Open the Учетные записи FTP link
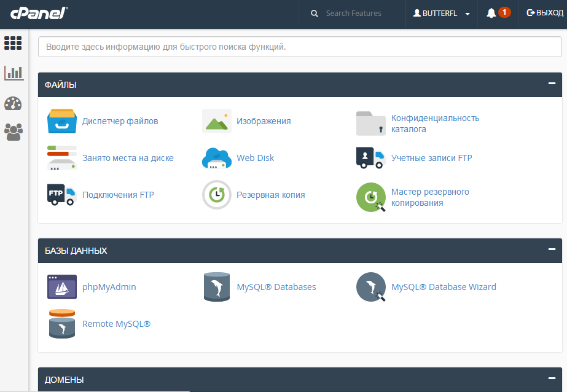Screen dimensions: 567x392 431,158
